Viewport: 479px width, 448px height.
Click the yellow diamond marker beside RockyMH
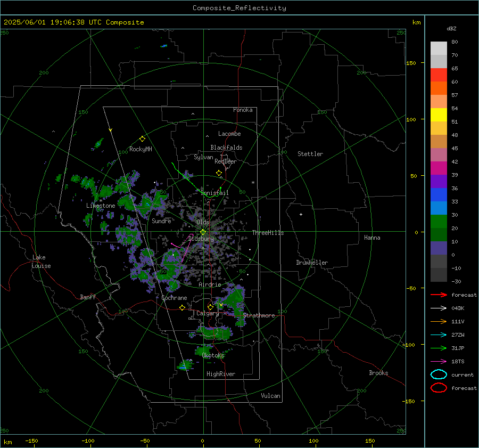(x=142, y=139)
